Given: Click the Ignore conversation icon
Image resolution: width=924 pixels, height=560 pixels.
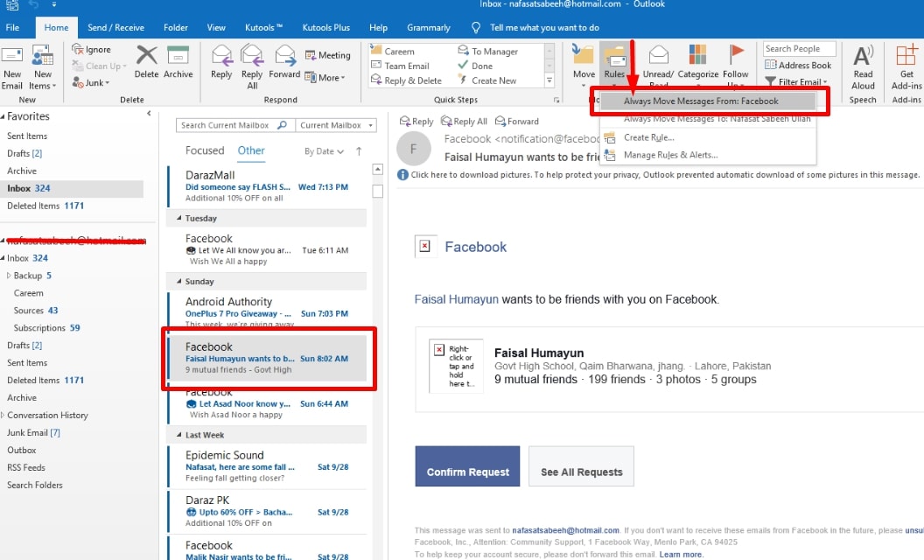Looking at the screenshot, I should (x=91, y=50).
